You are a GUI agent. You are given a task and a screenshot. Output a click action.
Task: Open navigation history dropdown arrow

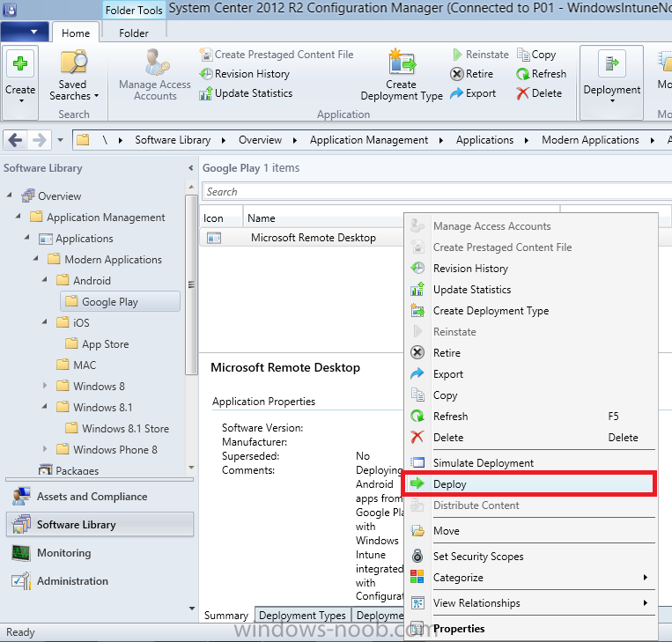click(60, 140)
